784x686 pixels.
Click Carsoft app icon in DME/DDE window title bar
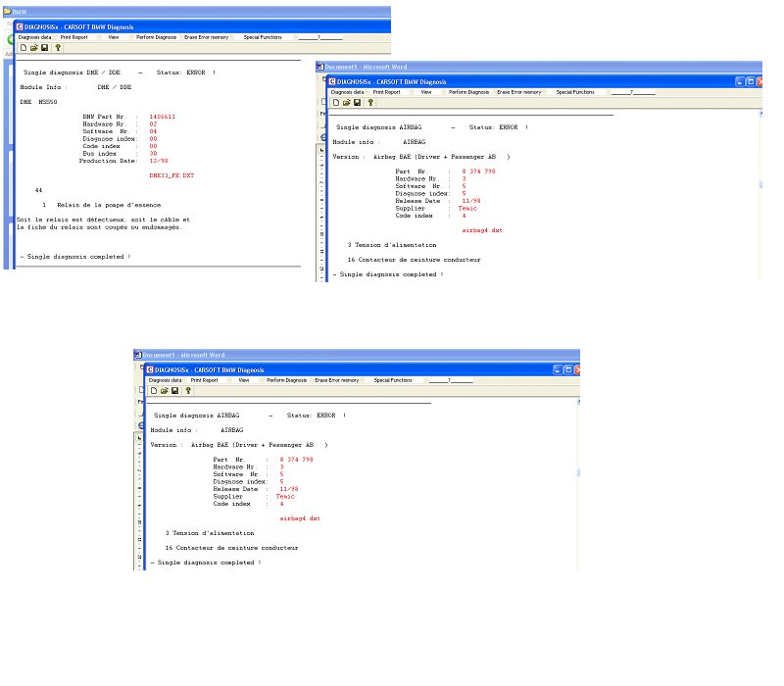[20, 27]
